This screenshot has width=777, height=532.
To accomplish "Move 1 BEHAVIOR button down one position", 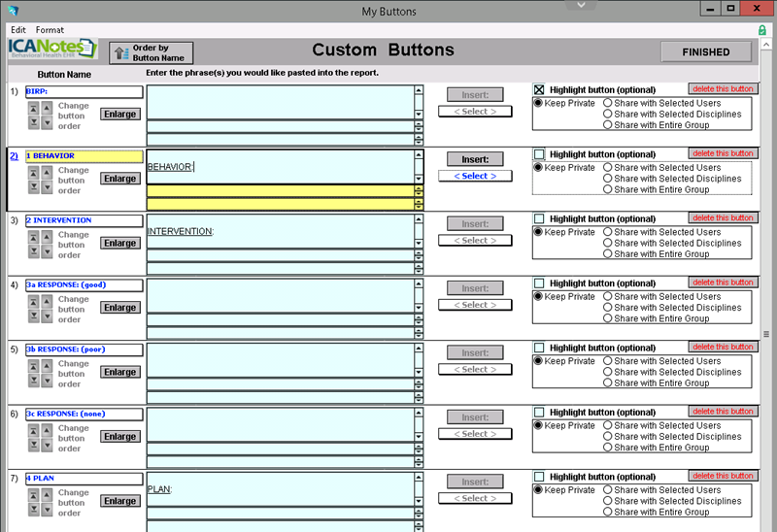I will 47,186.
